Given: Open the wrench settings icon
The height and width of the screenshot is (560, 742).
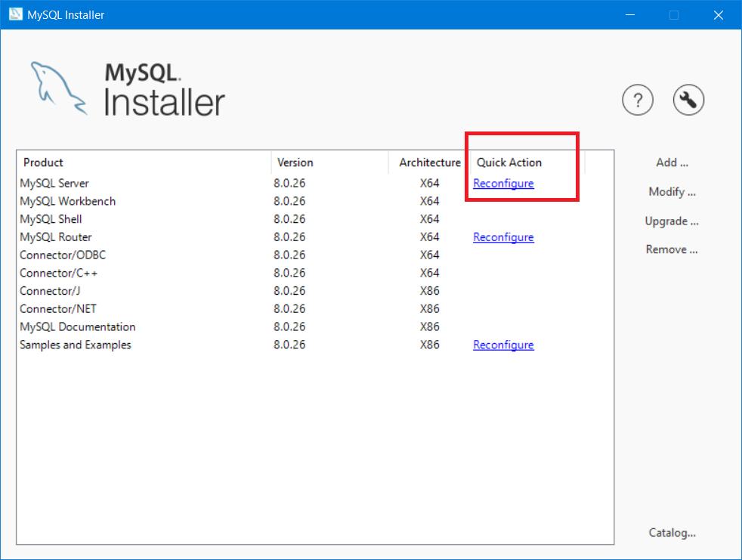Looking at the screenshot, I should (x=688, y=100).
